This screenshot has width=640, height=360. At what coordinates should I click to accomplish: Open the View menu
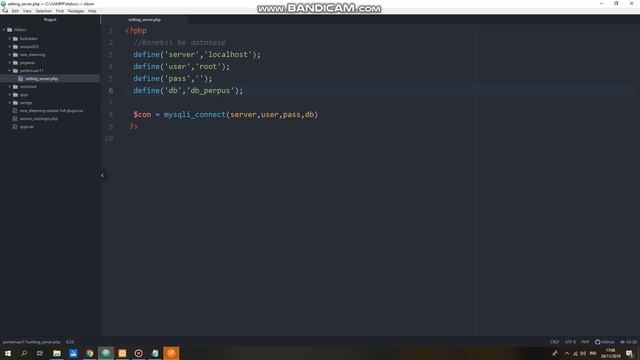tap(27, 11)
